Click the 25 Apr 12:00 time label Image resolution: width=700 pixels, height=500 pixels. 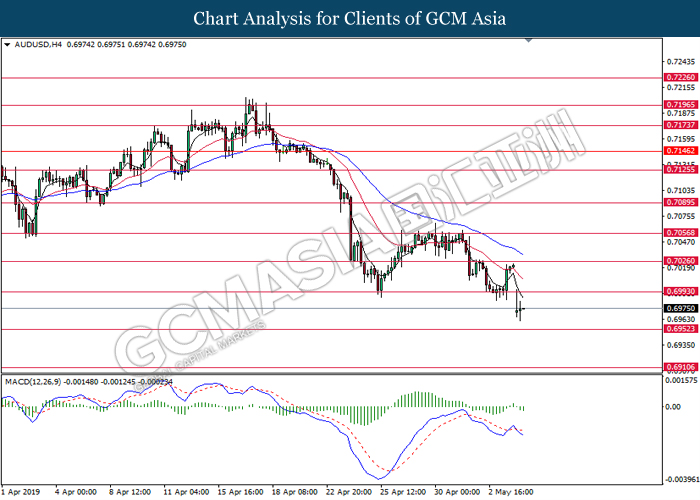403,492
